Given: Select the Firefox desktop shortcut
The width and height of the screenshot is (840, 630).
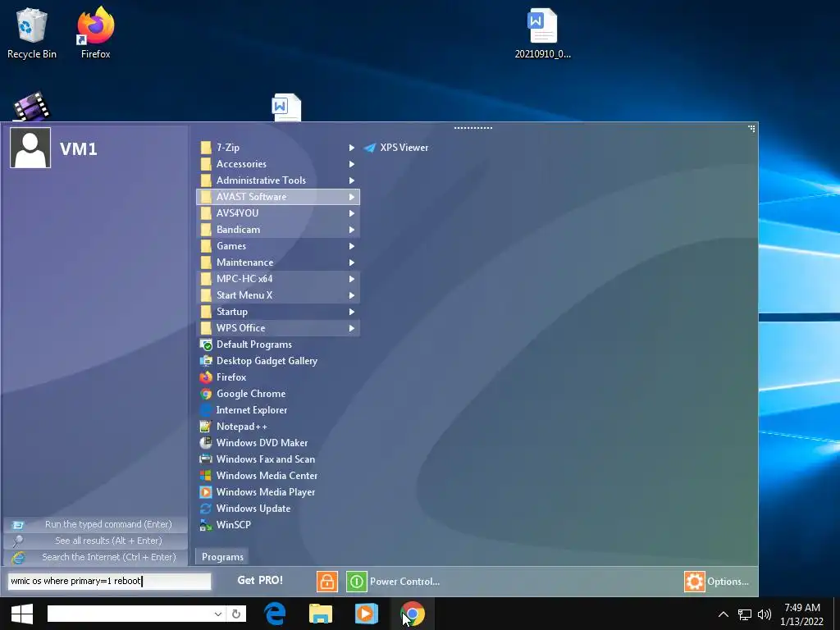Looking at the screenshot, I should pyautogui.click(x=95, y=33).
